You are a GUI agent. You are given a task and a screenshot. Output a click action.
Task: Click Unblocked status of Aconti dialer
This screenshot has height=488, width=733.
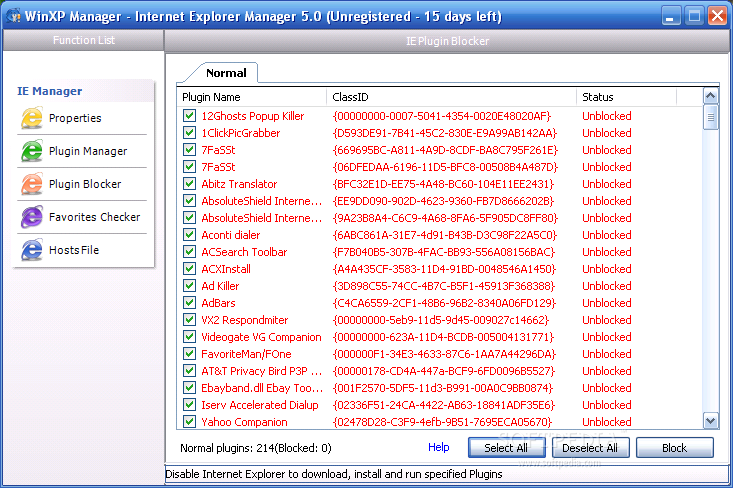[x=607, y=235]
